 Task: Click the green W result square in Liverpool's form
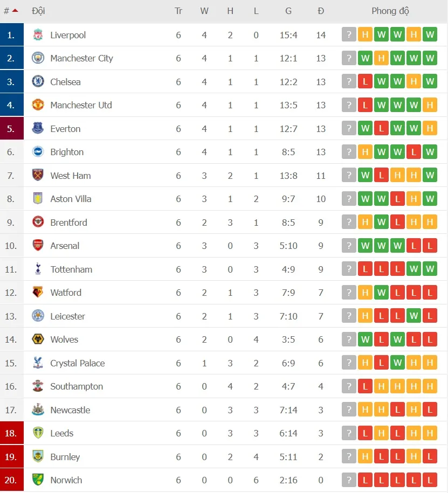click(381, 34)
